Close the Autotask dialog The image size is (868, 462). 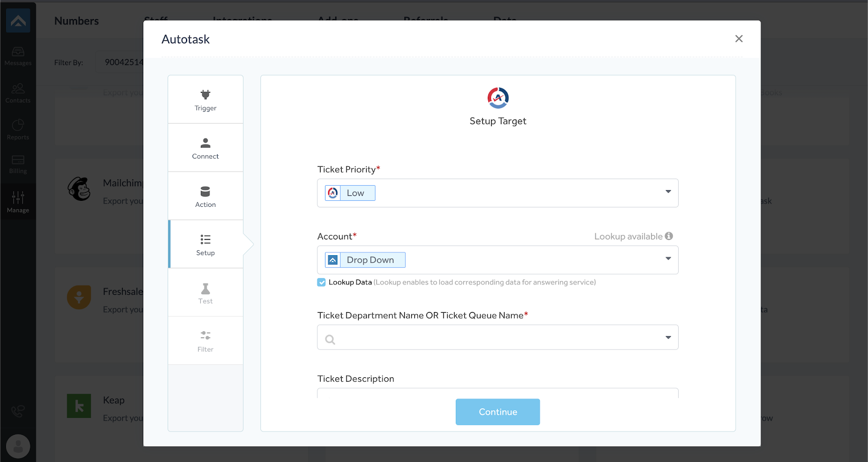(x=739, y=39)
